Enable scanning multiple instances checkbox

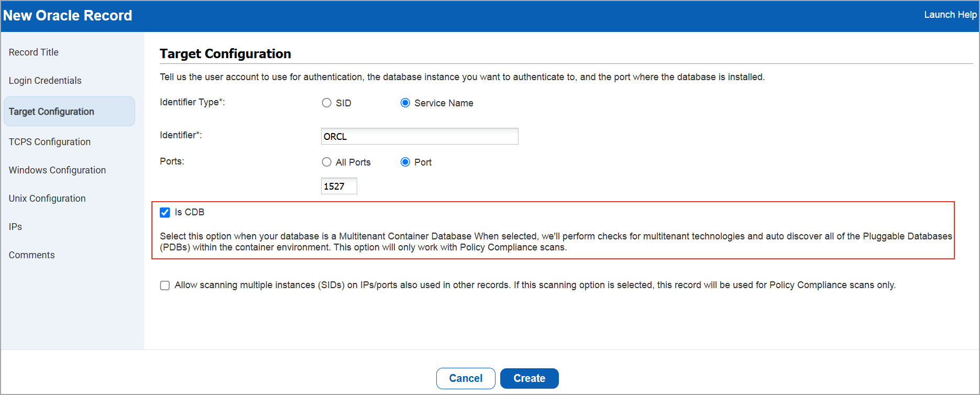[x=165, y=286]
